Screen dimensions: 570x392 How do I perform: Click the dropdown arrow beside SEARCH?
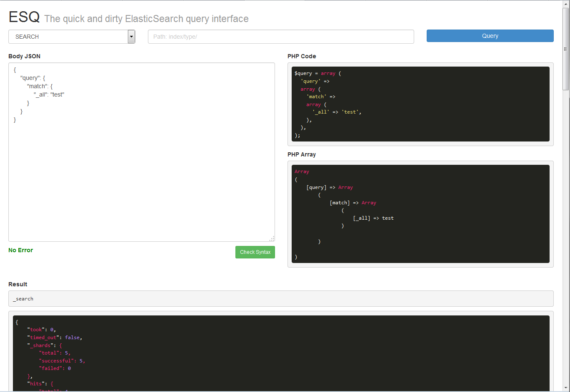pos(132,37)
